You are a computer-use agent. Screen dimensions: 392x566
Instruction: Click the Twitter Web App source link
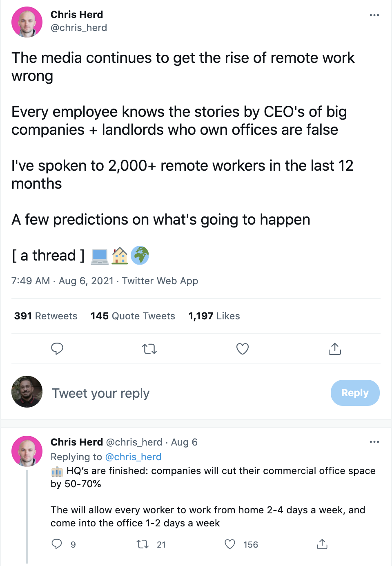pos(160,281)
